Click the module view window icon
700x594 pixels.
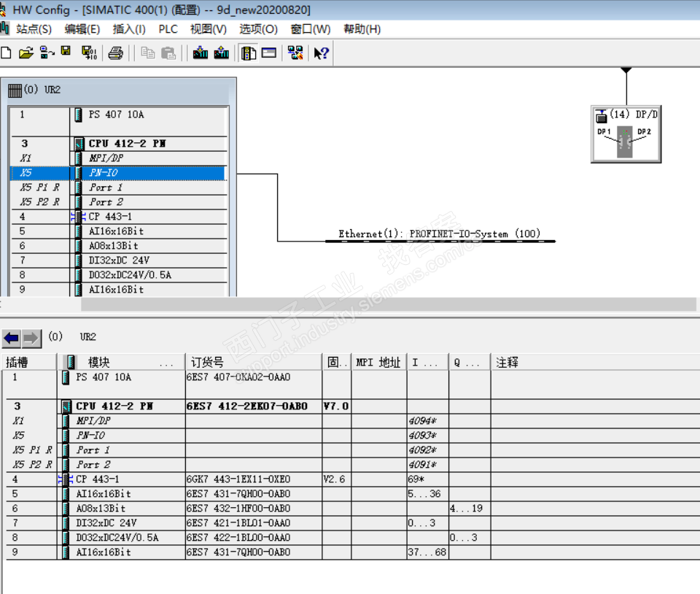269,53
